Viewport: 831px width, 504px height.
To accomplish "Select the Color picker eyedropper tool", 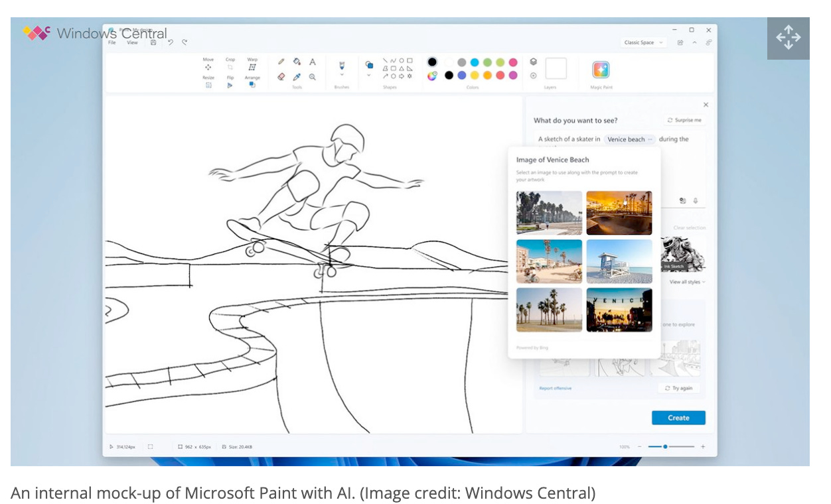I will (x=297, y=77).
